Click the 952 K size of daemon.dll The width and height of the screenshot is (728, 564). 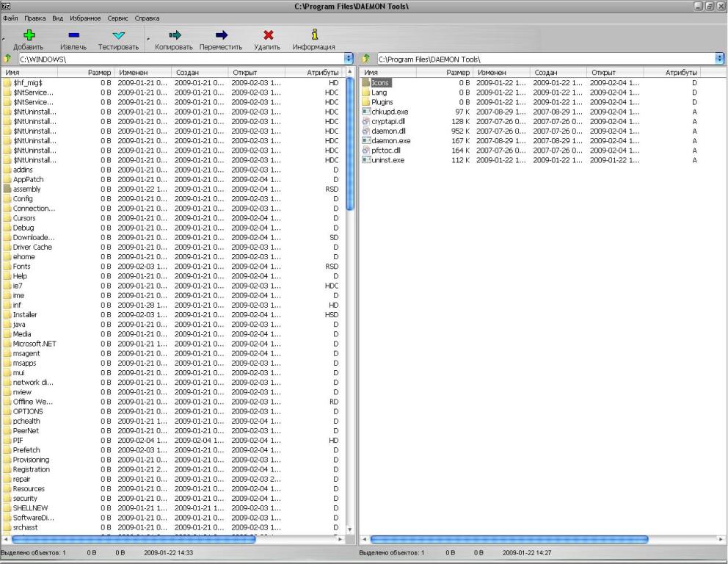(x=461, y=131)
